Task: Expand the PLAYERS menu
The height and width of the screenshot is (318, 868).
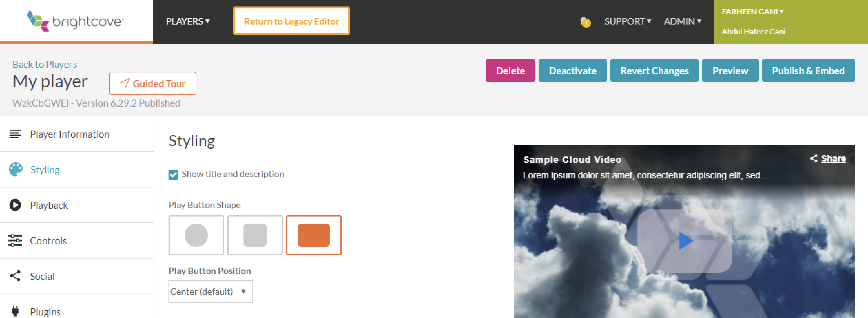Action: point(187,22)
